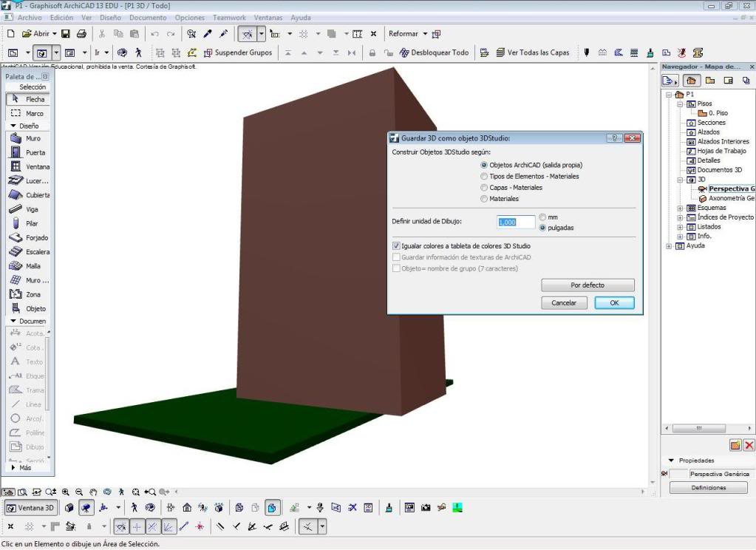Collapse the Propiedades panel triangle

671,461
